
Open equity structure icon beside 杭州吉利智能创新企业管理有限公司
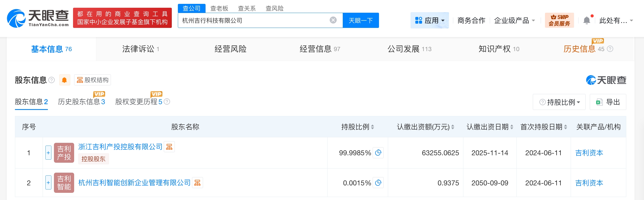tap(198, 183)
